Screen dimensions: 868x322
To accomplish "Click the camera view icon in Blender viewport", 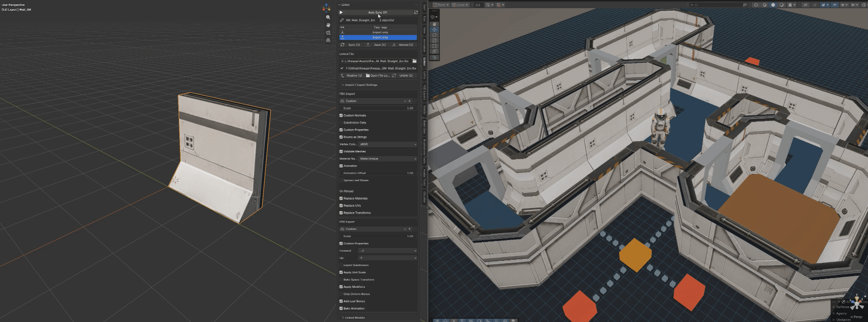I will pyautogui.click(x=328, y=33).
